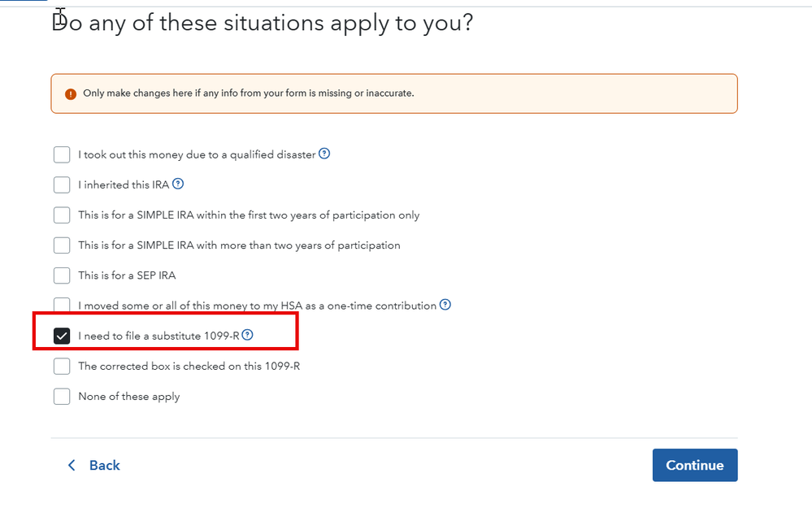
Task: Go Back to the previous page
Action: [x=104, y=465]
